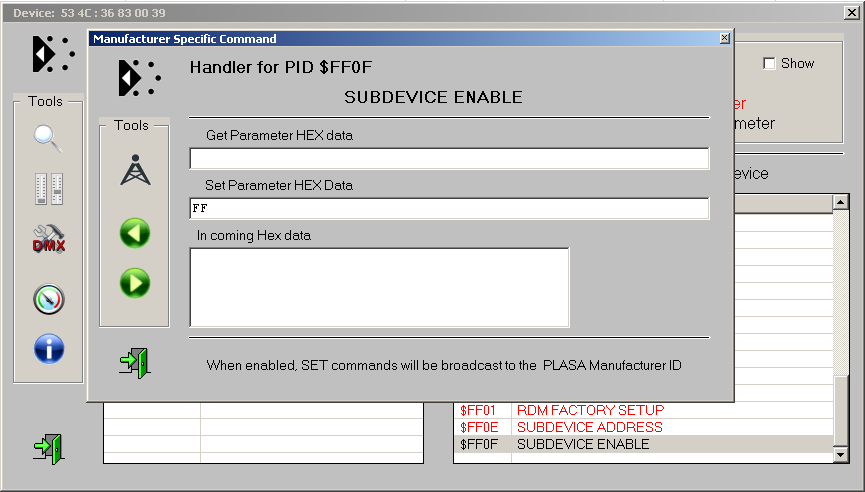Click the magnifying glass search tool
865x492 pixels.
point(48,138)
